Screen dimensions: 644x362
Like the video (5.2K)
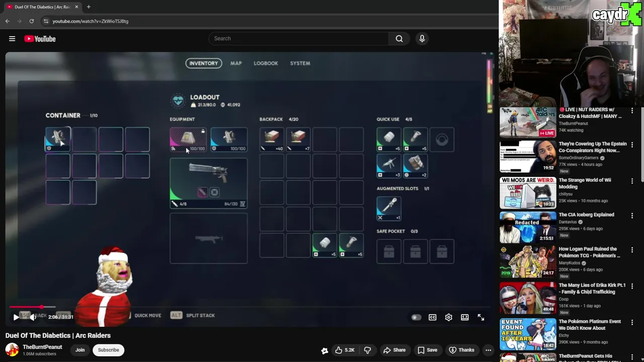(345, 350)
